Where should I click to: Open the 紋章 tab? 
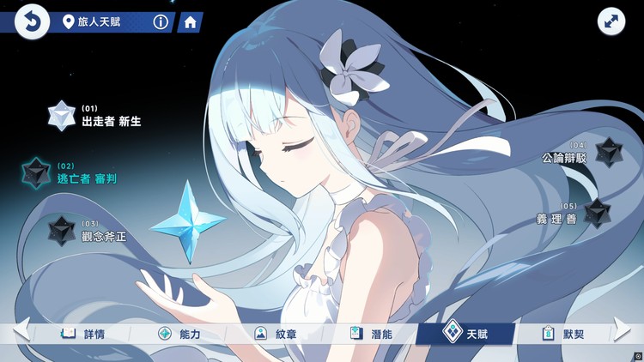(x=275, y=334)
